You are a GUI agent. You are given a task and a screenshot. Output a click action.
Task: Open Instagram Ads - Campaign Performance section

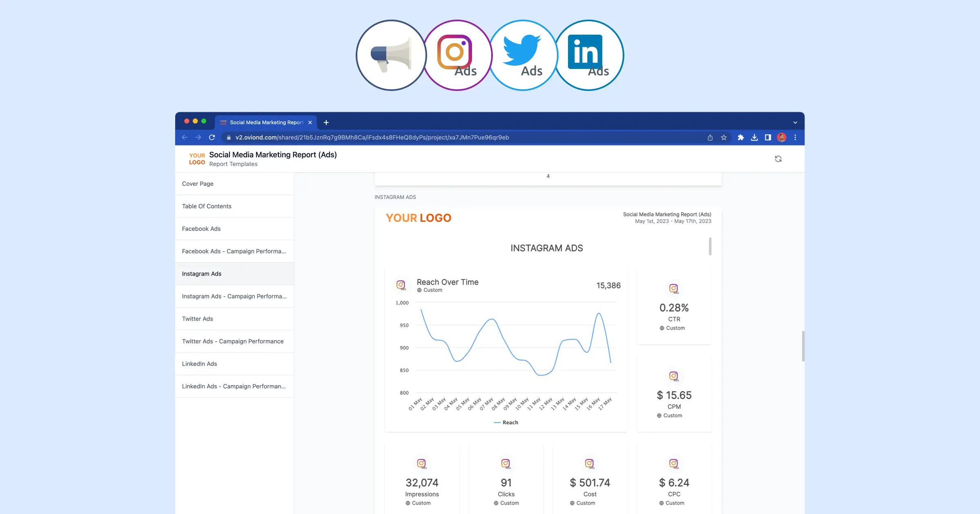pos(234,296)
